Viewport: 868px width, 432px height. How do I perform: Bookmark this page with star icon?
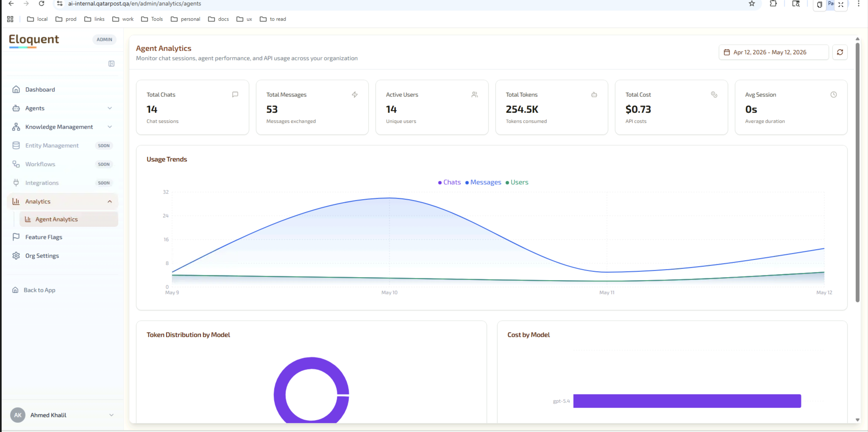(x=752, y=4)
